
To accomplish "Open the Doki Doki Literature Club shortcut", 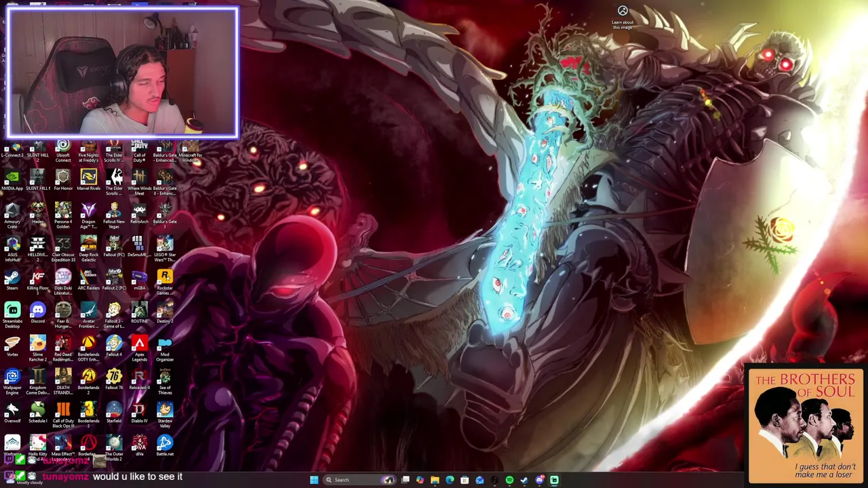I will coord(63,282).
